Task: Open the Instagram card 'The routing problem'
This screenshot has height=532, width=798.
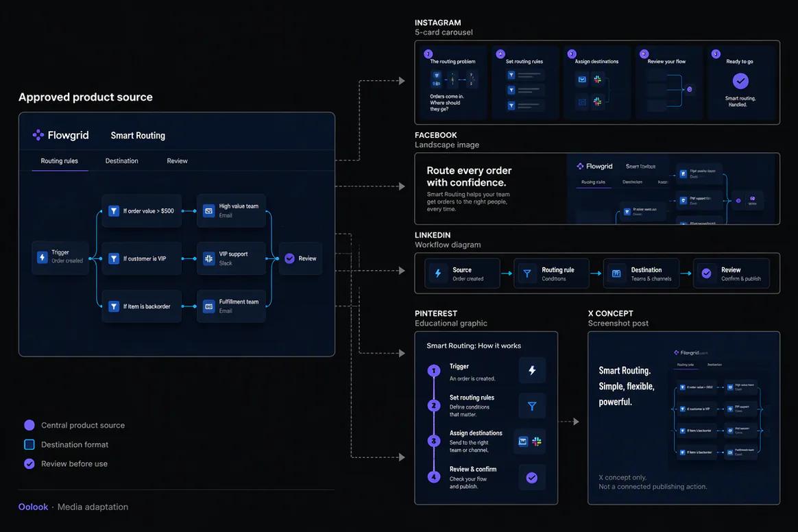Action: pos(453,82)
